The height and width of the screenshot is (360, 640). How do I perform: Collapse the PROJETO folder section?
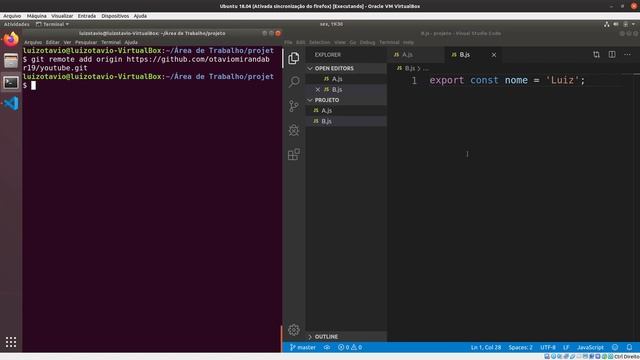pos(346,100)
